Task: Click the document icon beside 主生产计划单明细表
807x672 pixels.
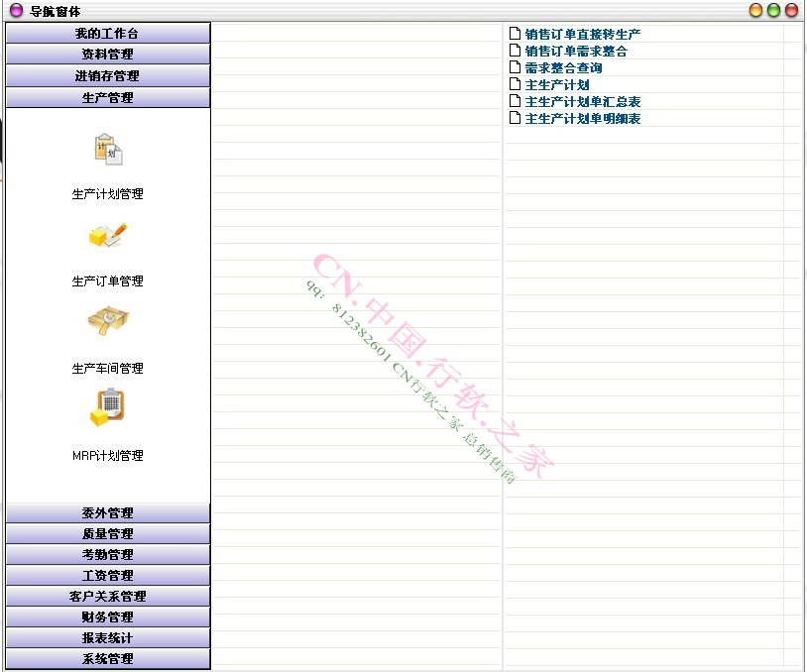Action: (515, 118)
